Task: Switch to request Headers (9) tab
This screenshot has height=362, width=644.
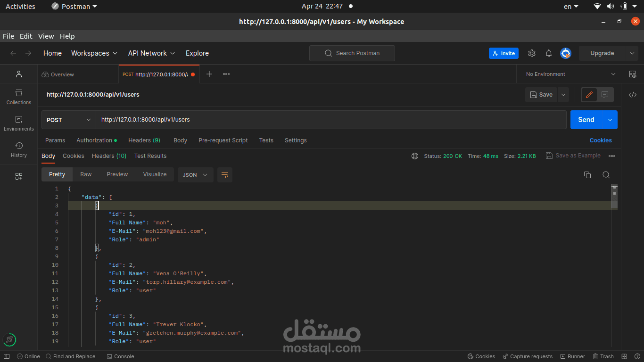Action: [144, 140]
